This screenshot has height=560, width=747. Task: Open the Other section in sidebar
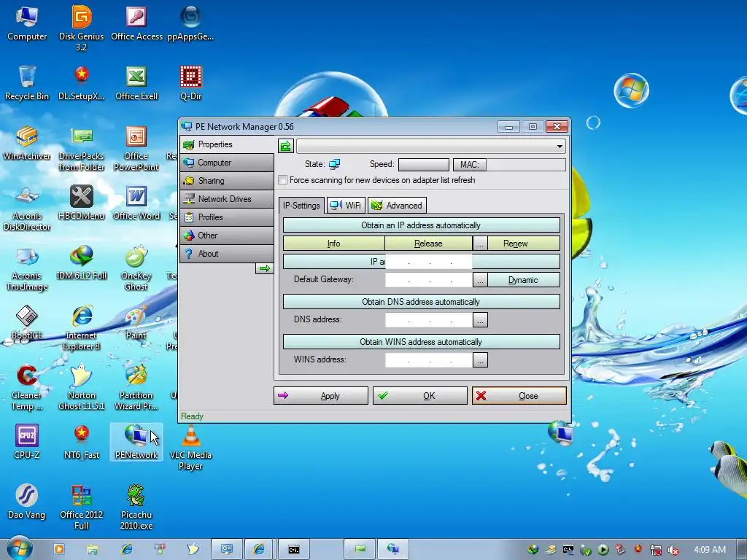click(227, 236)
